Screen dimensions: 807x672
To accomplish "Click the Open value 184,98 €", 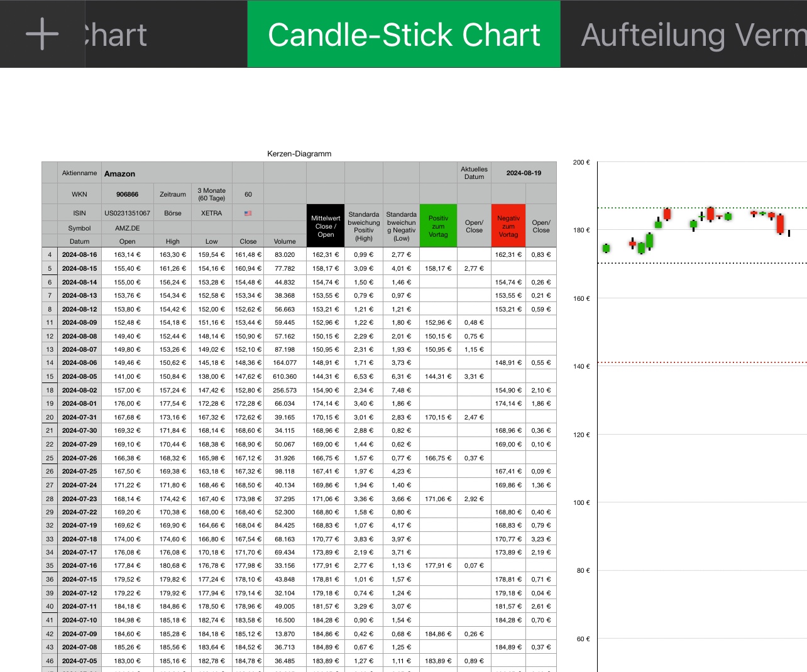I will click(128, 620).
